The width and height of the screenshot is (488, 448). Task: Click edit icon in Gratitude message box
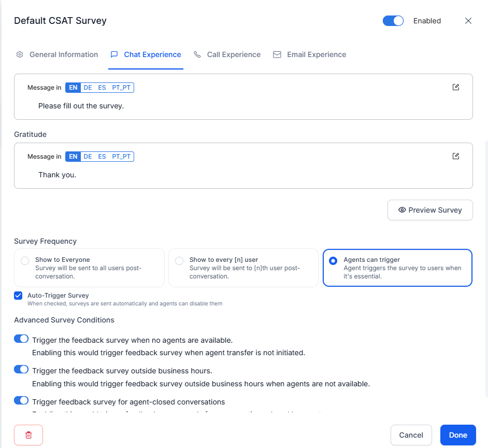click(x=456, y=156)
